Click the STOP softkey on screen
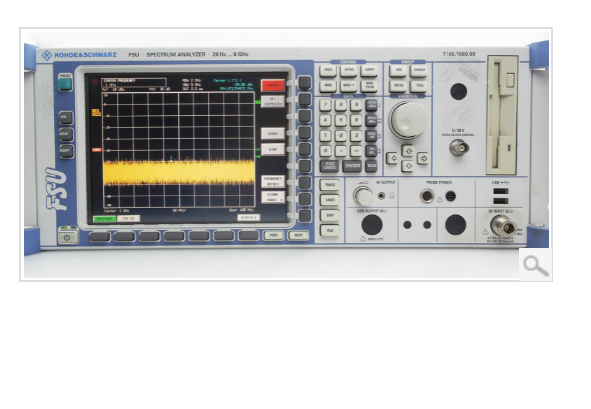The image size is (591, 409). pos(273,150)
